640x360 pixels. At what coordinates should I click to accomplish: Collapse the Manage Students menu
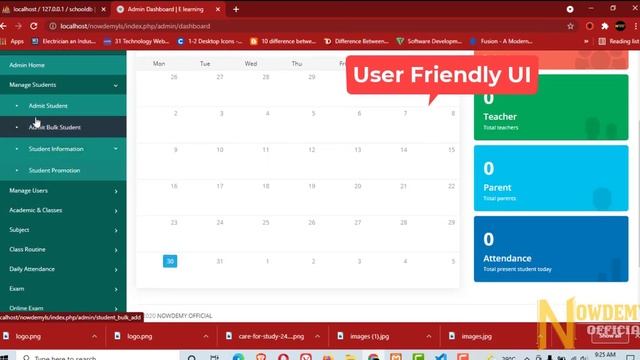pyautogui.click(x=63, y=85)
